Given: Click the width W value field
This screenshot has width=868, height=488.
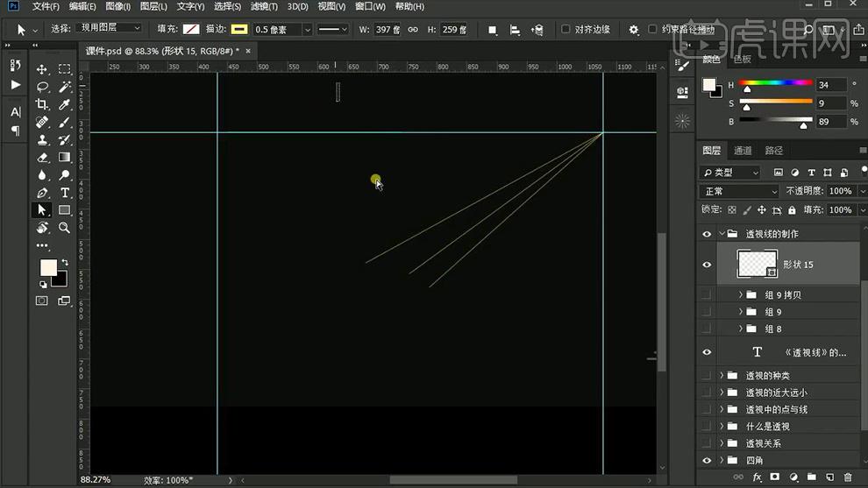Looking at the screenshot, I should pos(386,30).
